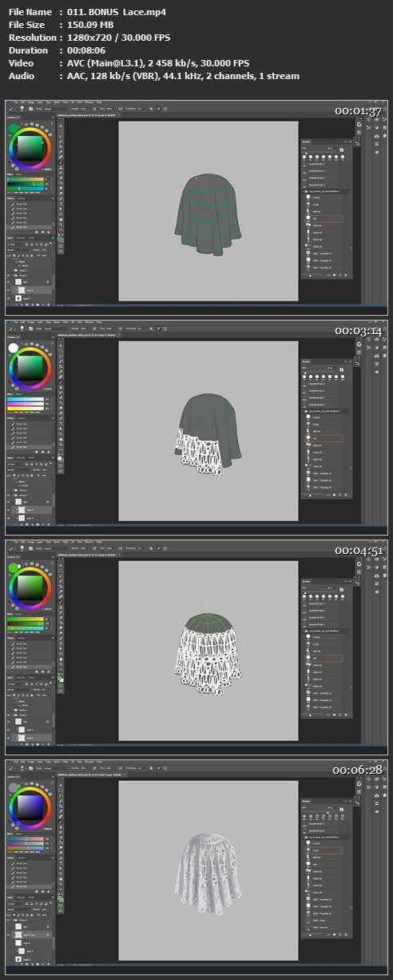Select the Gradient tool in the 00:01:37 frame
393x980 pixels.
click(x=61, y=183)
